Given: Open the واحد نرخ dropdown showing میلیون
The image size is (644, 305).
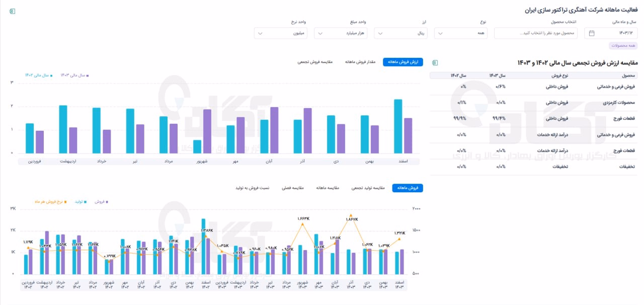Looking at the screenshot, I should [x=281, y=33].
